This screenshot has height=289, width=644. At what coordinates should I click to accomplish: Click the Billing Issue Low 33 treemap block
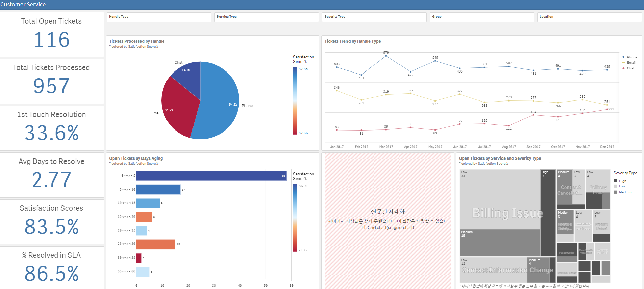point(500,199)
